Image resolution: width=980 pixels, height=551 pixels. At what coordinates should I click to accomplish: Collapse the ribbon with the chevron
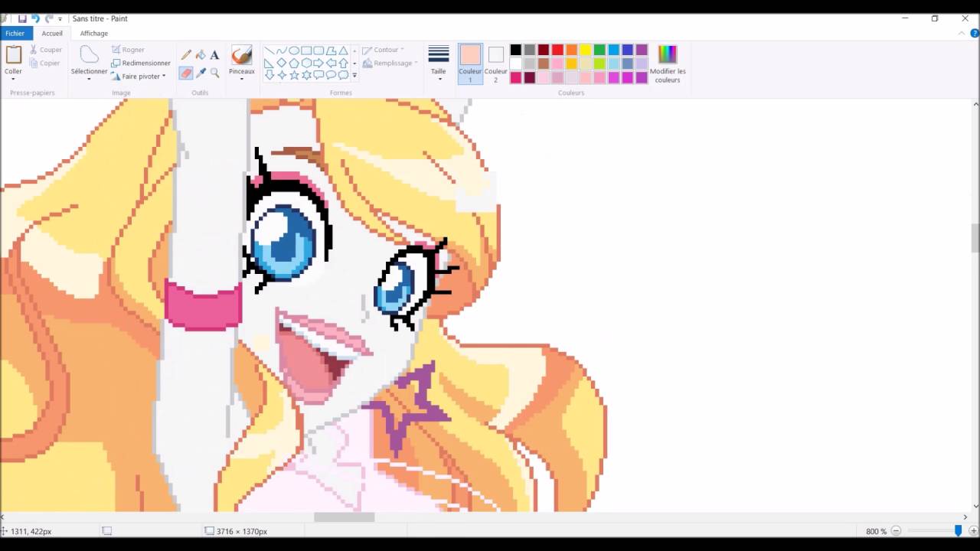[x=962, y=33]
